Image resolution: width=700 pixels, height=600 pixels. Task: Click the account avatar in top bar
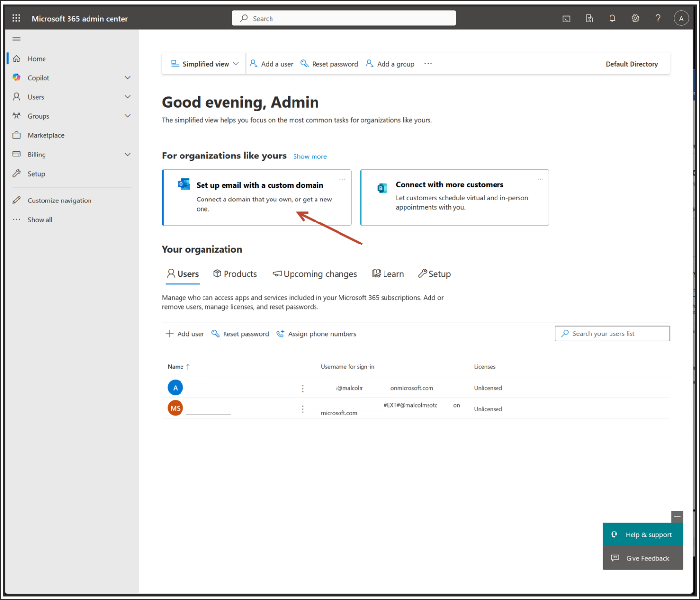[681, 18]
